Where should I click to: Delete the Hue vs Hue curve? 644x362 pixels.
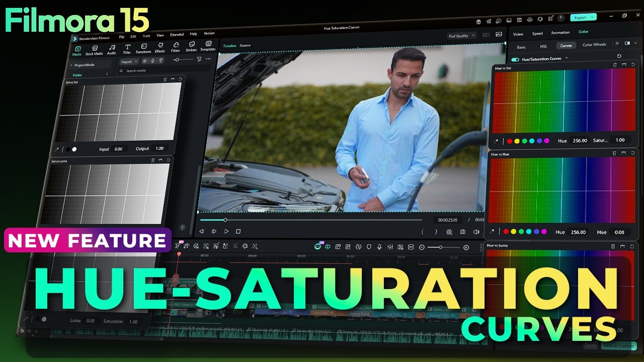614,153
